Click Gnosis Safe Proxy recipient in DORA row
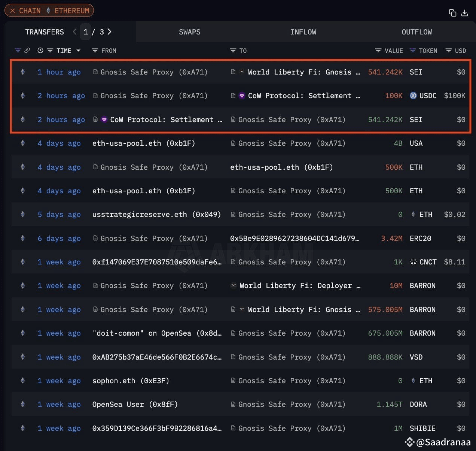The image size is (476, 451). click(x=292, y=404)
